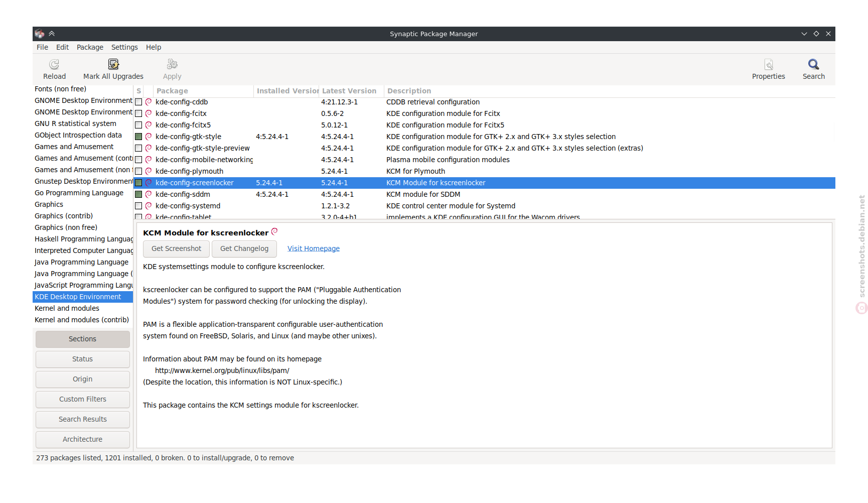Click the Debian swirl next to kde-config-cddb
This screenshot has width=868, height=503.
[x=149, y=102]
